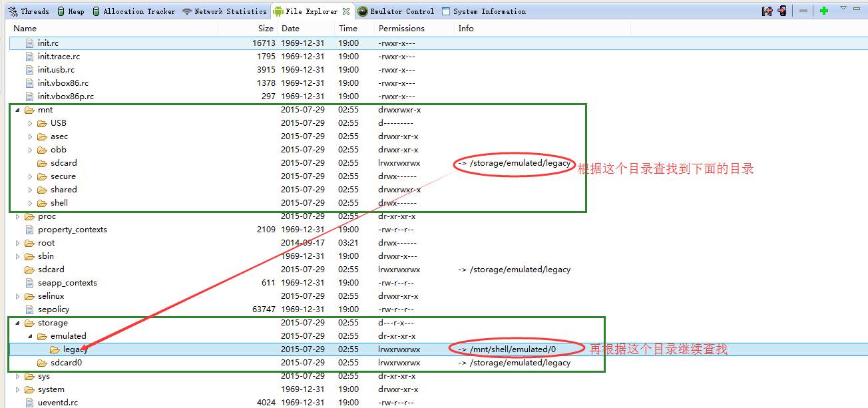Expand the system folder
This screenshot has height=408, width=868.
18,389
